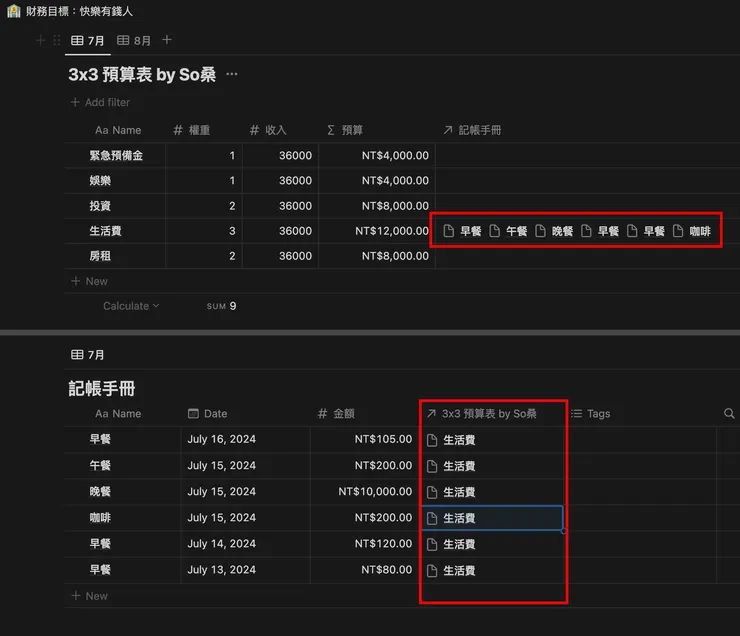Screen dimensions: 740x636
Task: Open the Calculate dropdown under the Name column
Action: [131, 306]
